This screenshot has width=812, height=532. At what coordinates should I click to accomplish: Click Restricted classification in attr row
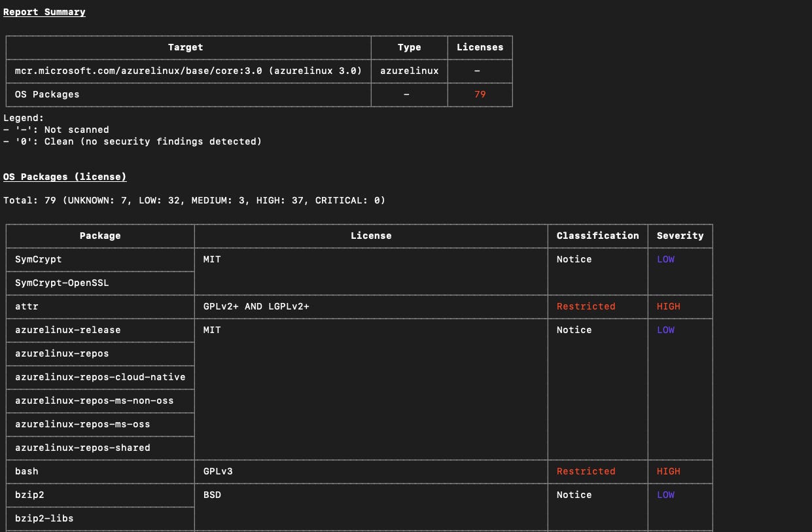pyautogui.click(x=586, y=306)
